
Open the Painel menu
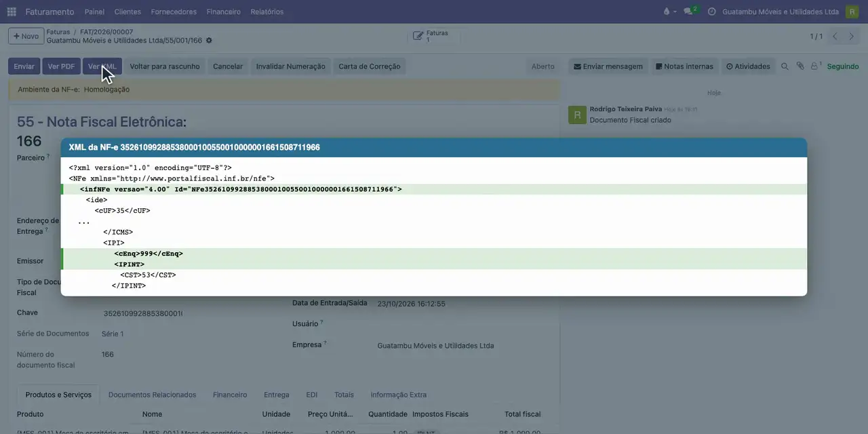point(94,12)
